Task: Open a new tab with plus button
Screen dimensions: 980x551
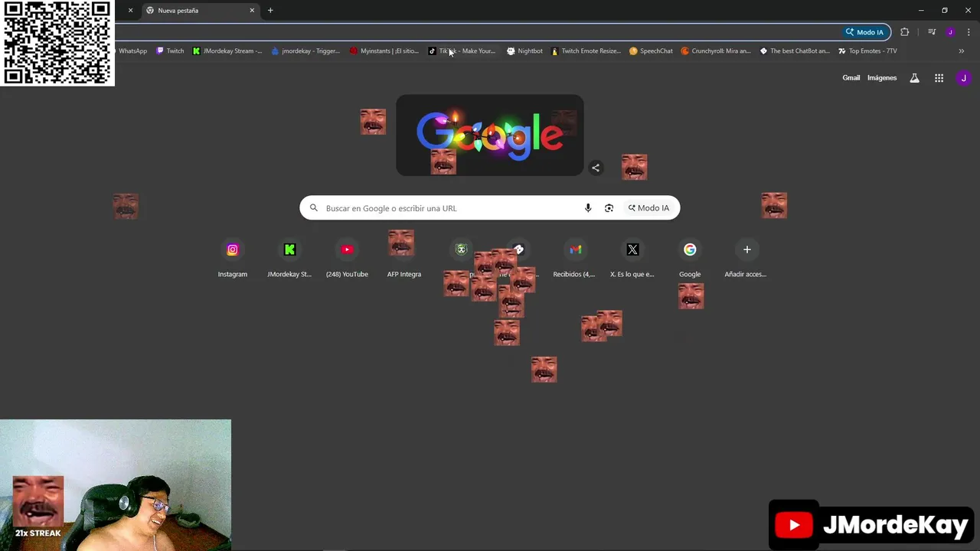Action: (x=270, y=11)
